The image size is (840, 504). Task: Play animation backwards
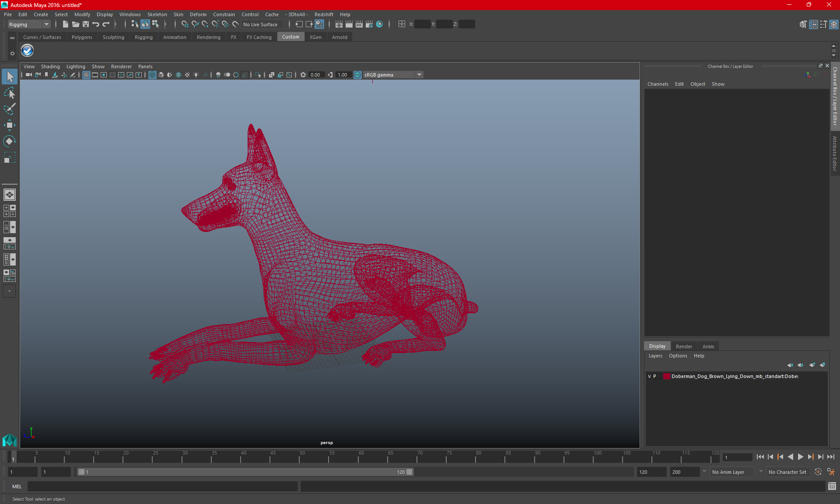[790, 457]
